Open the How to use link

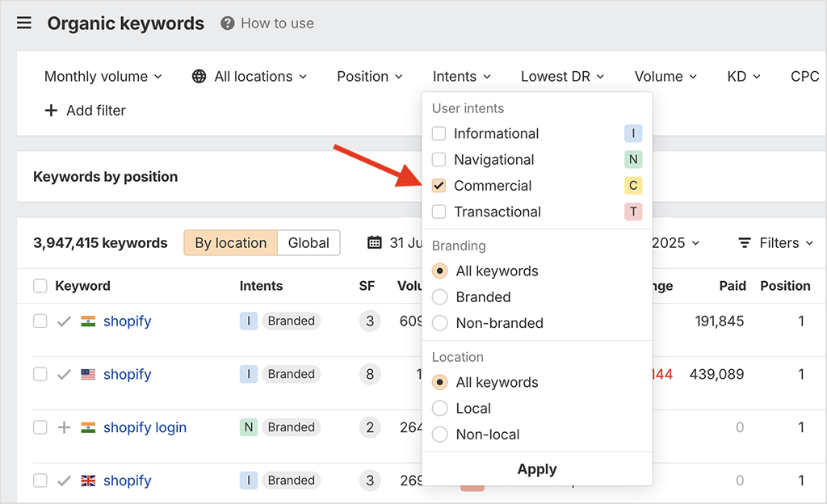tap(278, 23)
